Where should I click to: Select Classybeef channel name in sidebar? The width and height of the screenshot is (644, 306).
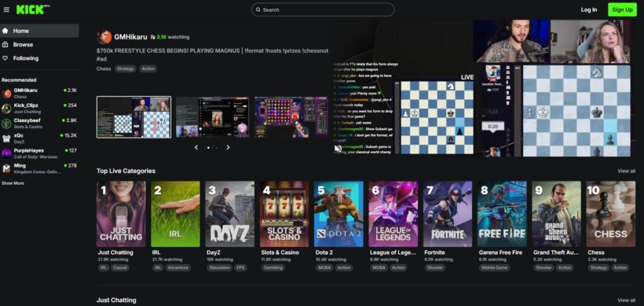27,120
